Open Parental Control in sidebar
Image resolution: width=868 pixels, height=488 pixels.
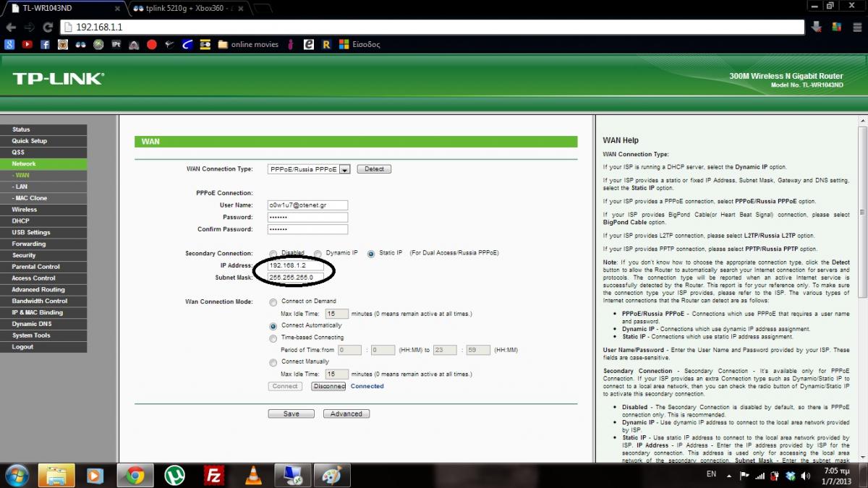[x=43, y=267]
